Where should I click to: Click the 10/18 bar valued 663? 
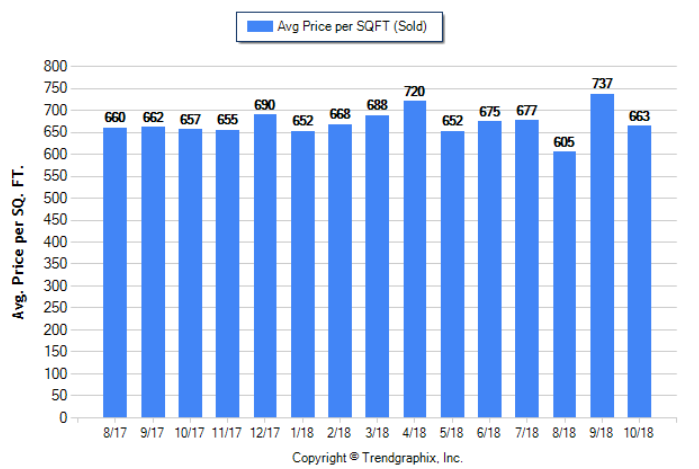pos(639,272)
